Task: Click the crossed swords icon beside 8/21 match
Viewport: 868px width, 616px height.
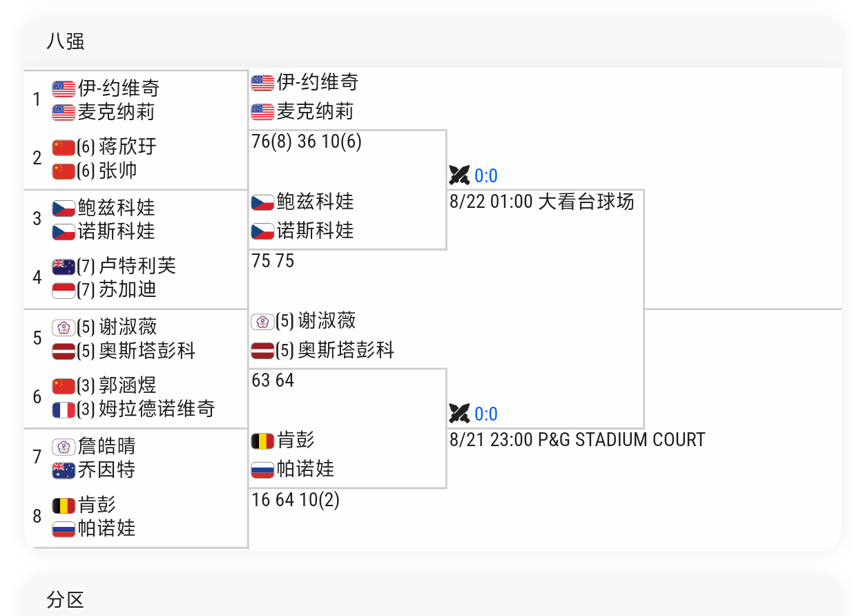Action: (x=459, y=414)
